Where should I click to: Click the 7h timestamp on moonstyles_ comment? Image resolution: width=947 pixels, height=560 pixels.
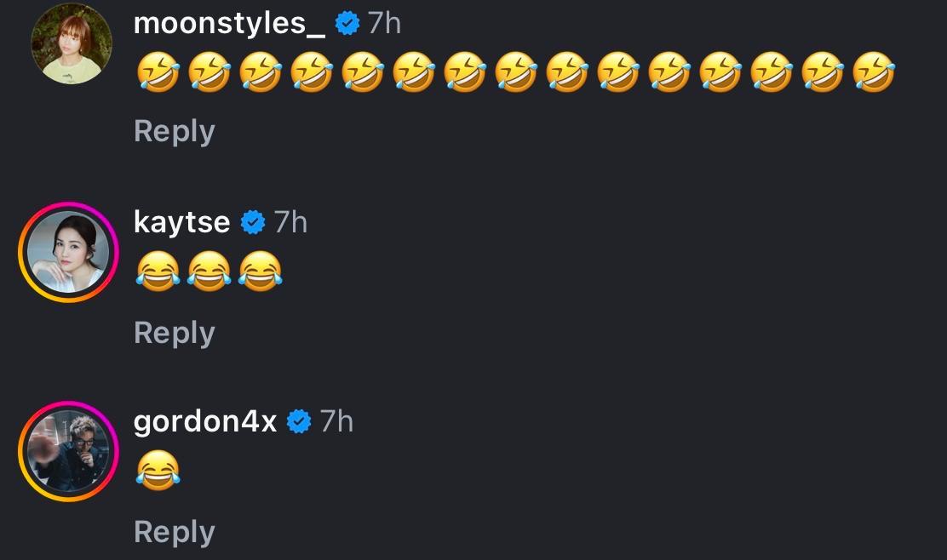click(384, 24)
